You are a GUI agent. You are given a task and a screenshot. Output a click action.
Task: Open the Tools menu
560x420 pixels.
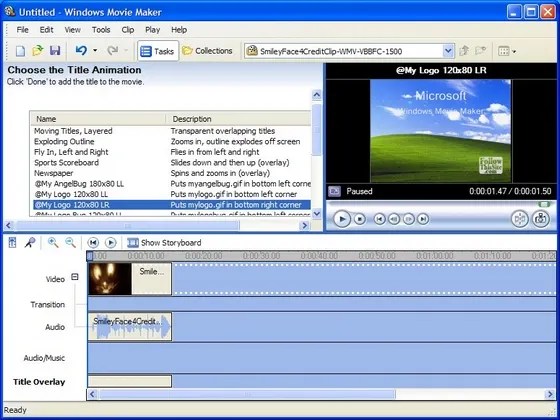101,30
